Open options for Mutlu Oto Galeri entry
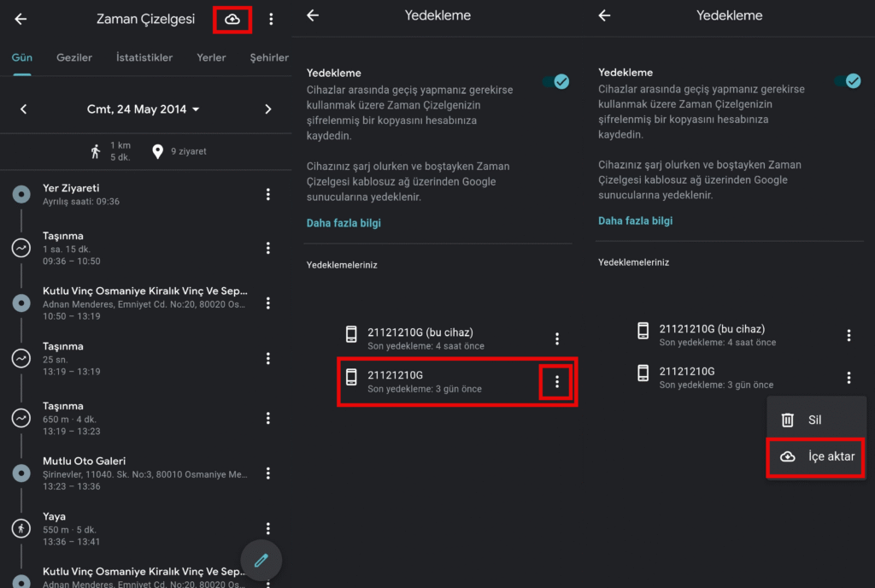 coord(267,473)
